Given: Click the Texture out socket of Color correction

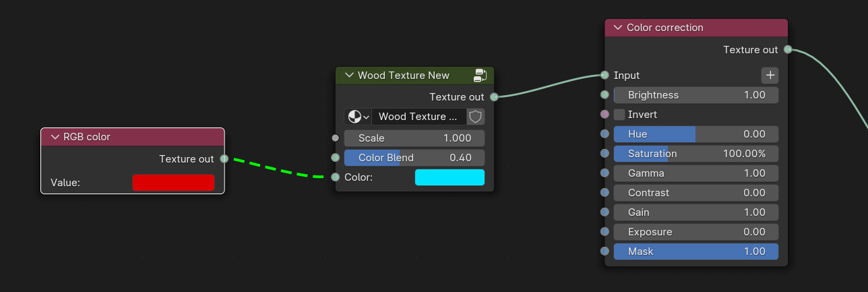Looking at the screenshot, I should 787,49.
